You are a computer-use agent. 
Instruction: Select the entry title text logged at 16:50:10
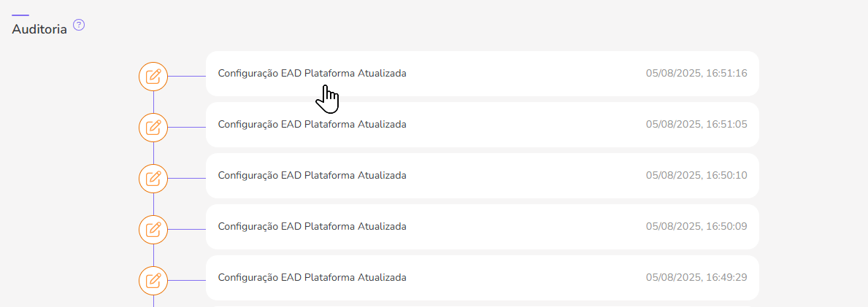pos(312,176)
